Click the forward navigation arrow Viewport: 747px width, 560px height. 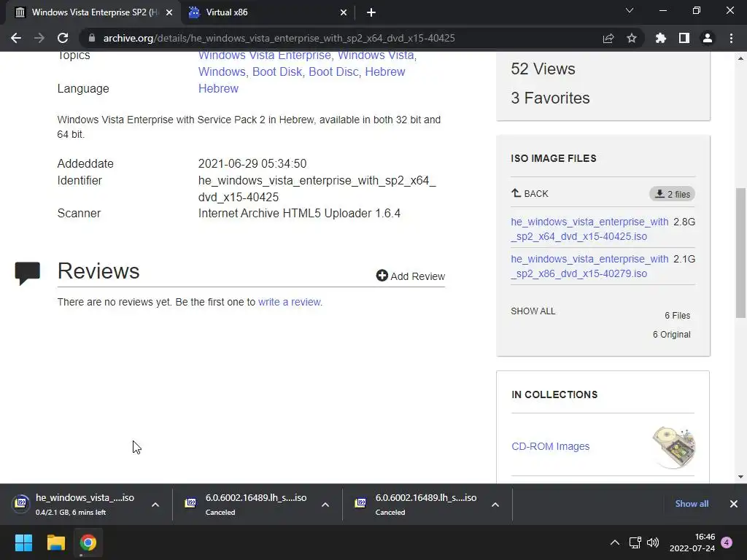point(39,38)
